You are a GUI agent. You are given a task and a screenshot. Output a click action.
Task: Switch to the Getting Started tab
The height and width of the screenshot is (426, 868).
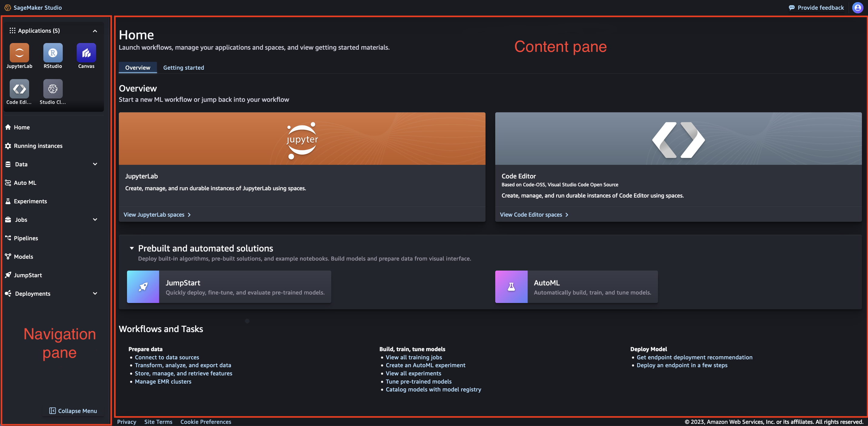tap(184, 67)
